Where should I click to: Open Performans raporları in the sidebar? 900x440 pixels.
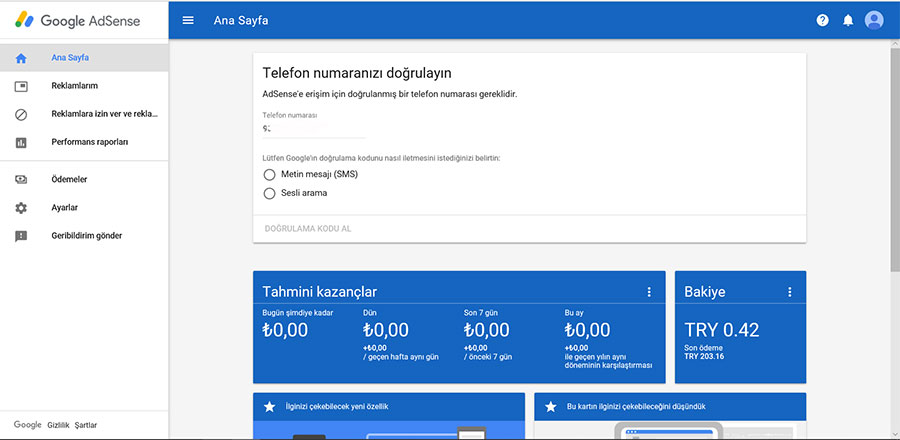click(x=84, y=142)
